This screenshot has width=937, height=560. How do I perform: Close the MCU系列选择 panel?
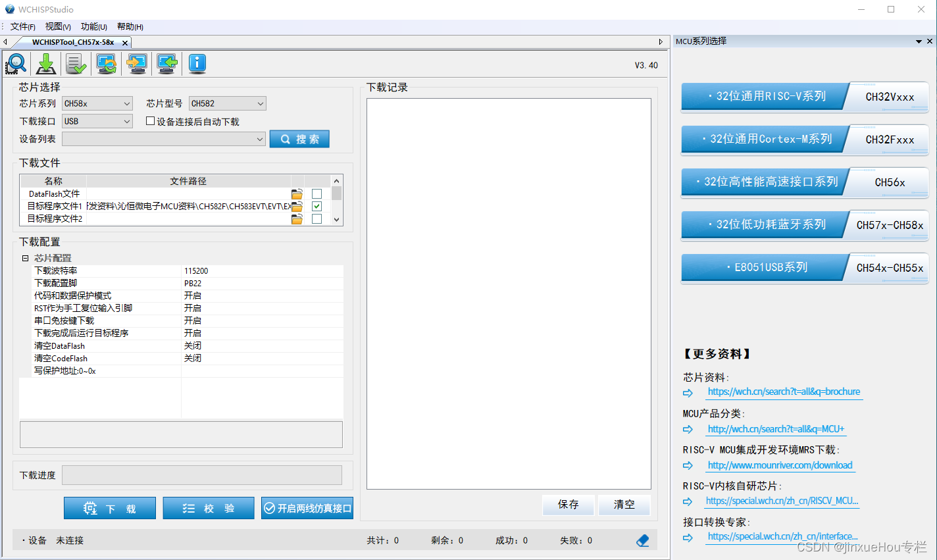(930, 41)
